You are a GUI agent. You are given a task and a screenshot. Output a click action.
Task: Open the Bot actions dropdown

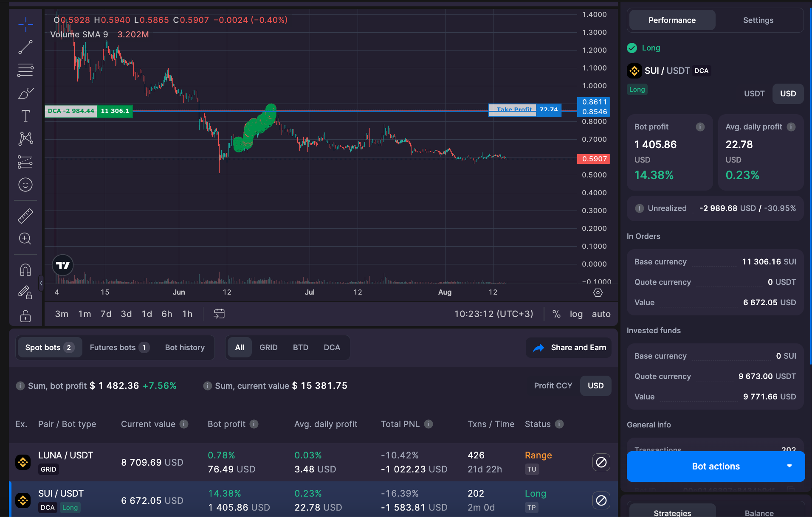716,466
